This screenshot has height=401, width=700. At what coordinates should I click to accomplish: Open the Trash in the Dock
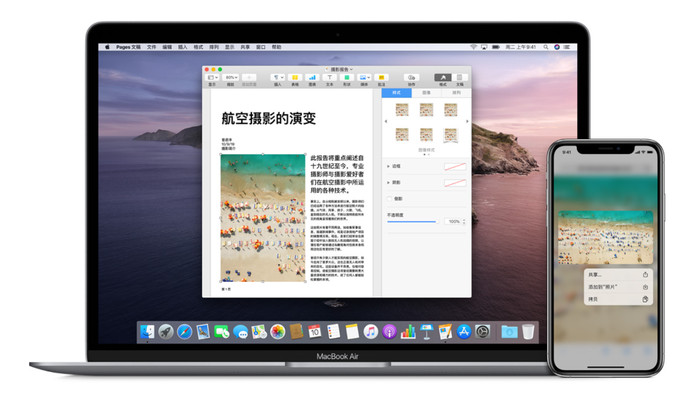528,331
